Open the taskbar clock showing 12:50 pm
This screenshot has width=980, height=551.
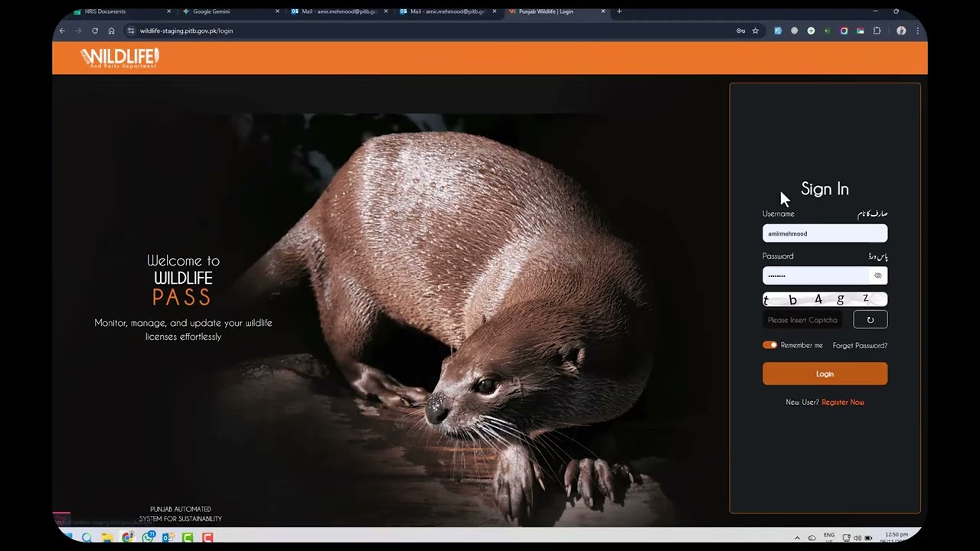click(897, 537)
